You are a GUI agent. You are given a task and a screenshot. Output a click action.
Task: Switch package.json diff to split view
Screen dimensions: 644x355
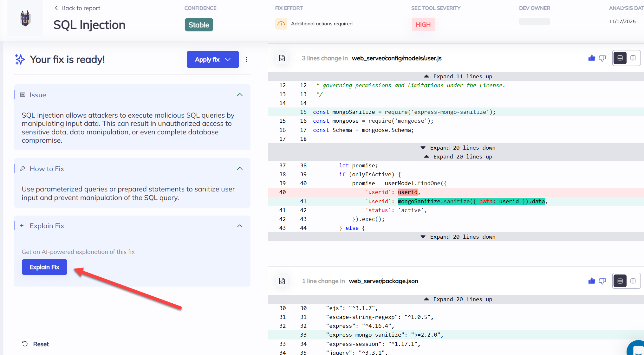click(x=633, y=281)
